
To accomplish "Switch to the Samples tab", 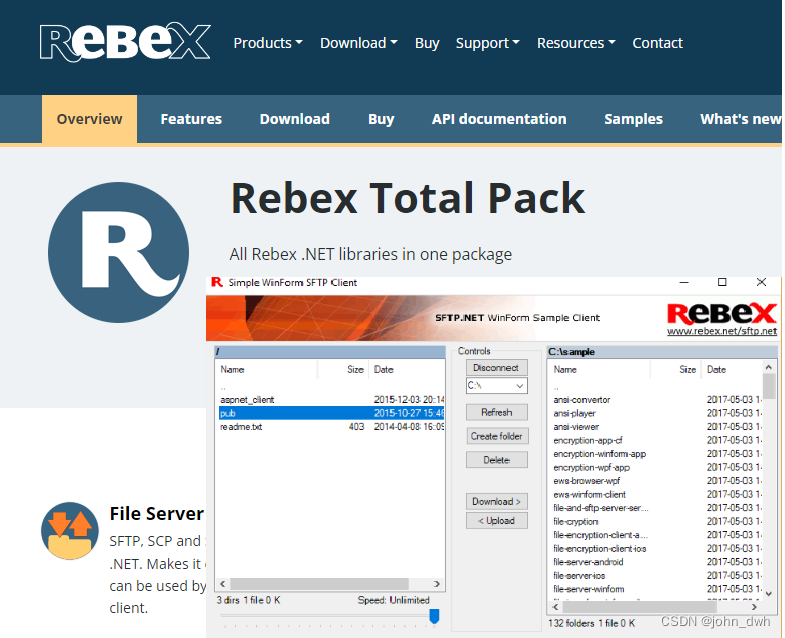I will (x=633, y=119).
